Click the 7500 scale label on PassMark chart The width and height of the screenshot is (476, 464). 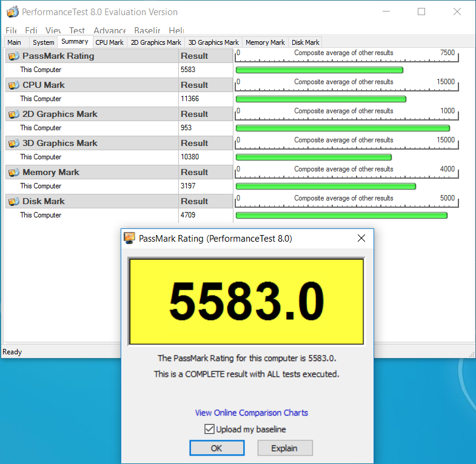pyautogui.click(x=448, y=53)
